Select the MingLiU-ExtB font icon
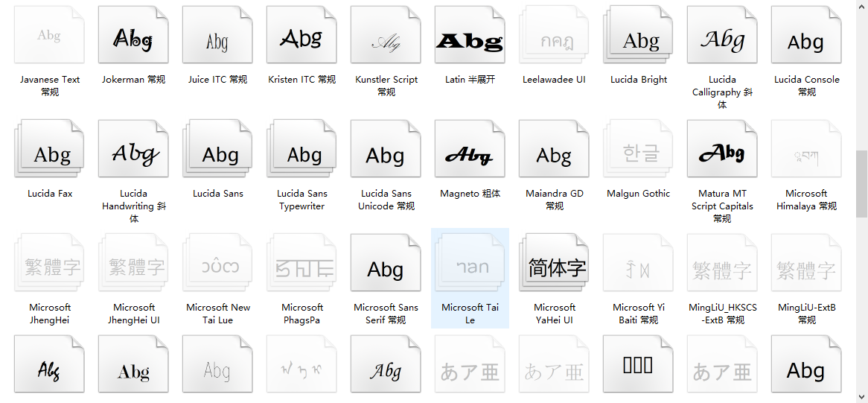868x403 pixels. pos(806,263)
